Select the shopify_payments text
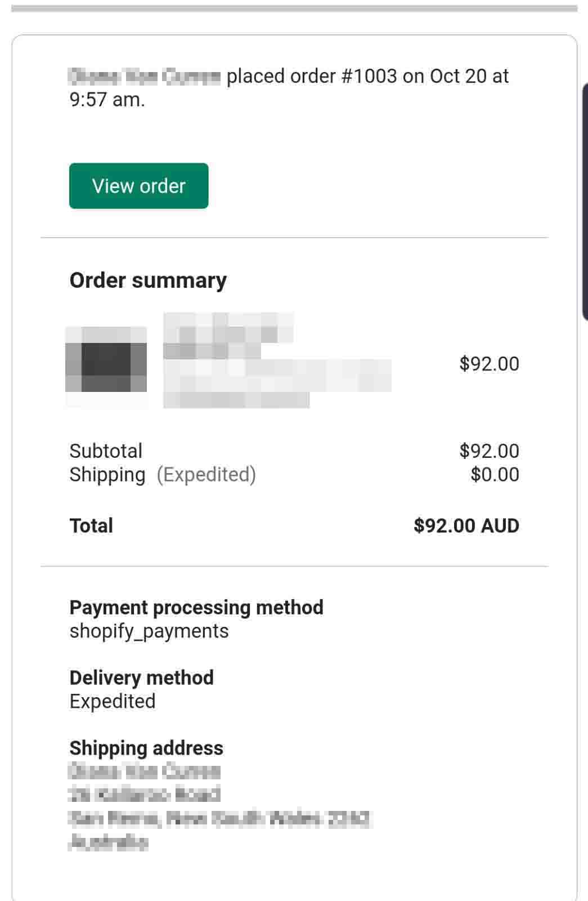588x901 pixels. pyautogui.click(x=149, y=631)
